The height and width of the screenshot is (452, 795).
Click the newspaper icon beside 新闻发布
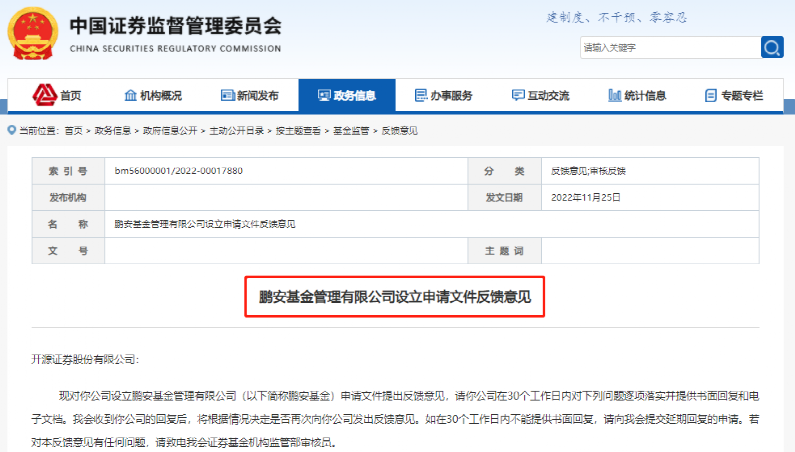(228, 95)
